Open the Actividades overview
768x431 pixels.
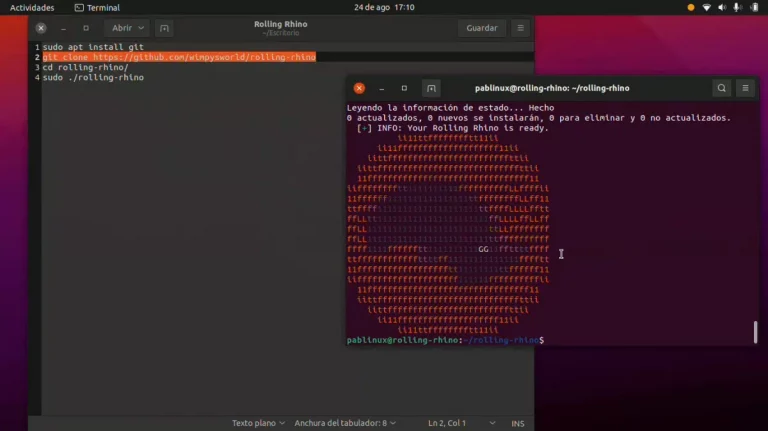point(32,7)
